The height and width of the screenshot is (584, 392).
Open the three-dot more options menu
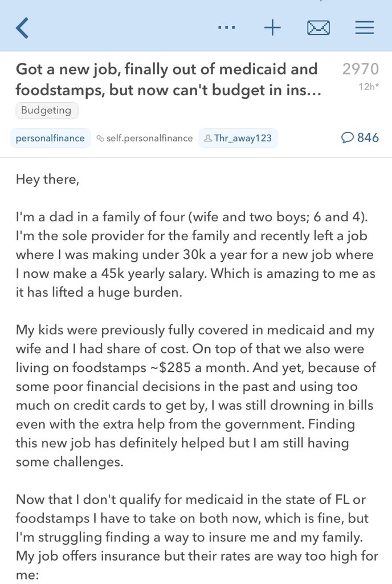point(226,27)
